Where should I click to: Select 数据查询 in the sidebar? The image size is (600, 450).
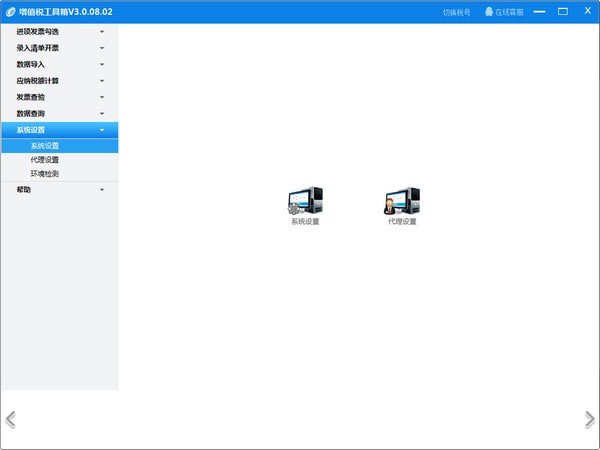pos(30,114)
